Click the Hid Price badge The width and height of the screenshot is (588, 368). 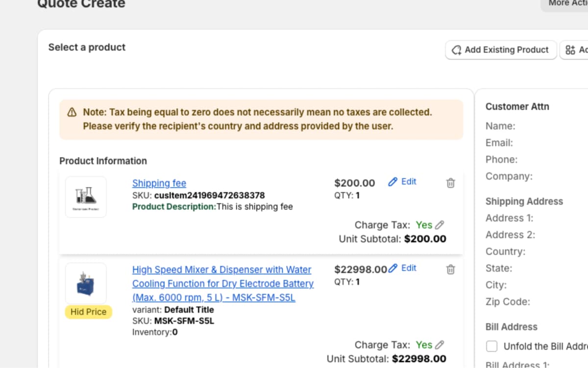pyautogui.click(x=88, y=312)
